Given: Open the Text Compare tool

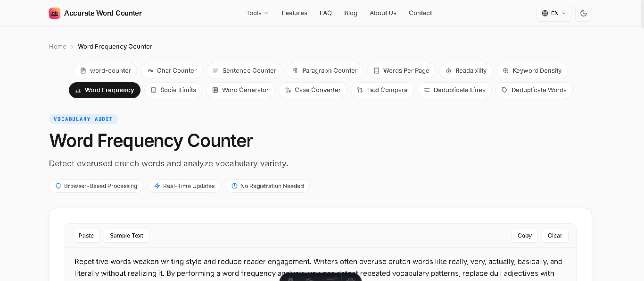Looking at the screenshot, I should tap(382, 90).
